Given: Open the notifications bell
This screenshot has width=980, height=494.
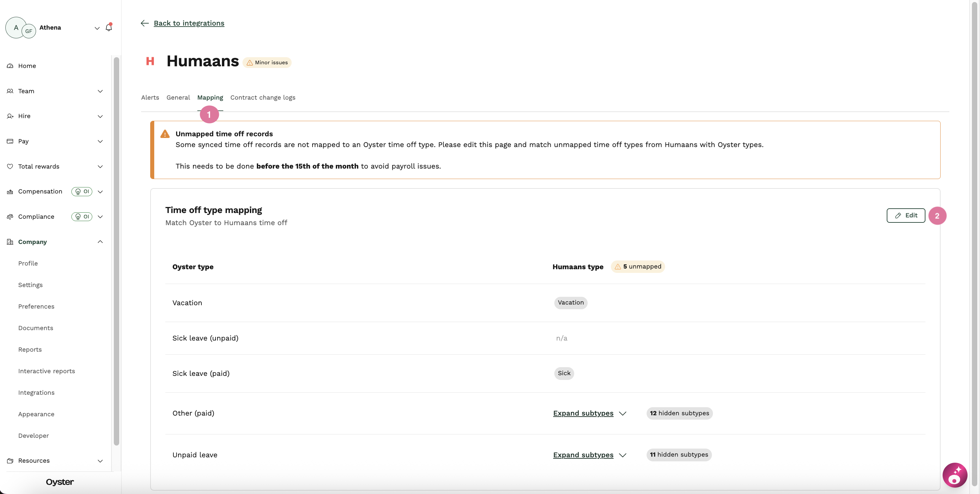Looking at the screenshot, I should point(109,27).
